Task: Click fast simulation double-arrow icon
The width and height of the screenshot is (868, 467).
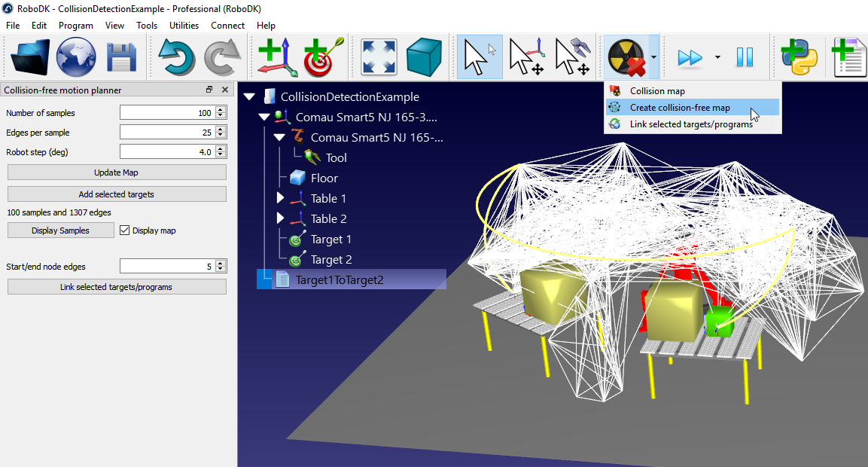Action: pos(690,57)
